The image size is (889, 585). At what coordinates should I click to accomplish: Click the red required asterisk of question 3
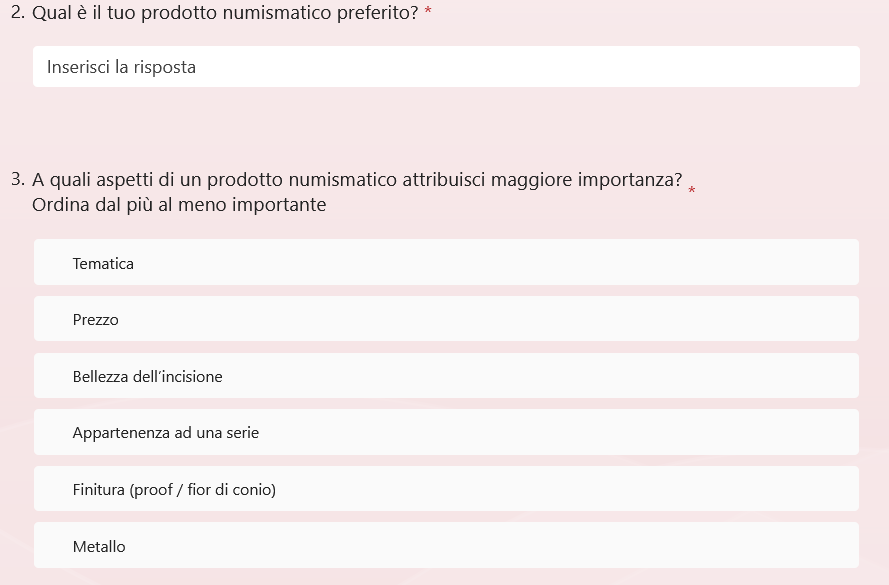(x=692, y=190)
